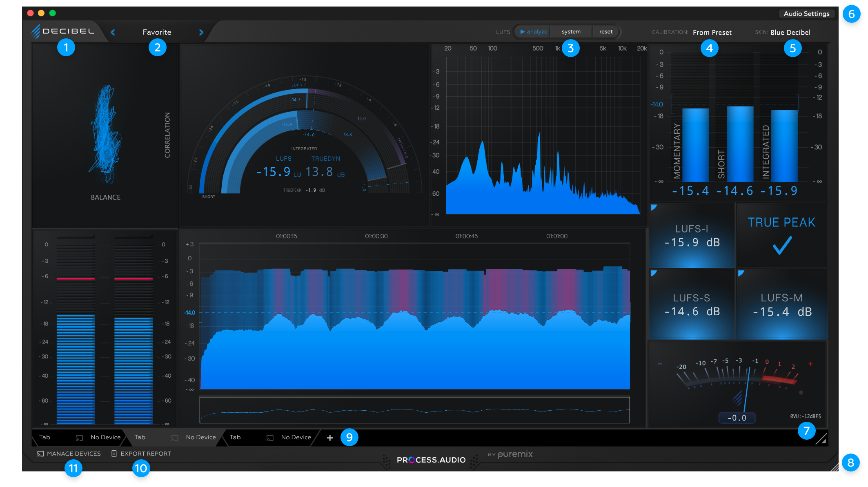Viewport: 868px width, 487px height.
Task: Toggle the analyze LUFS mode
Action: click(x=533, y=32)
